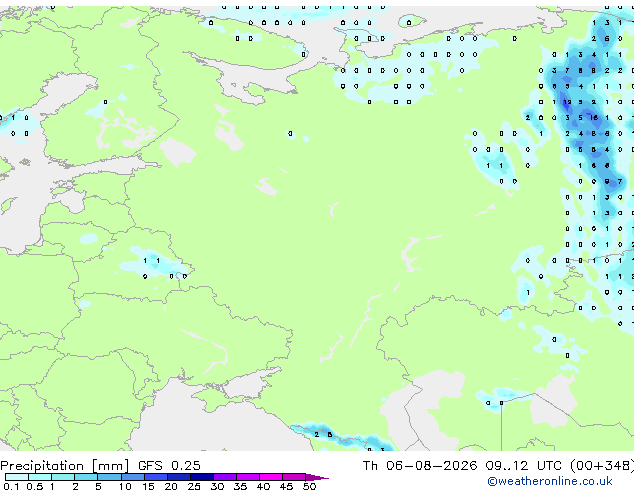Image resolution: width=634 pixels, height=490 pixels.
Task: Click the "12" precipitation value on map
Action: 567,102
